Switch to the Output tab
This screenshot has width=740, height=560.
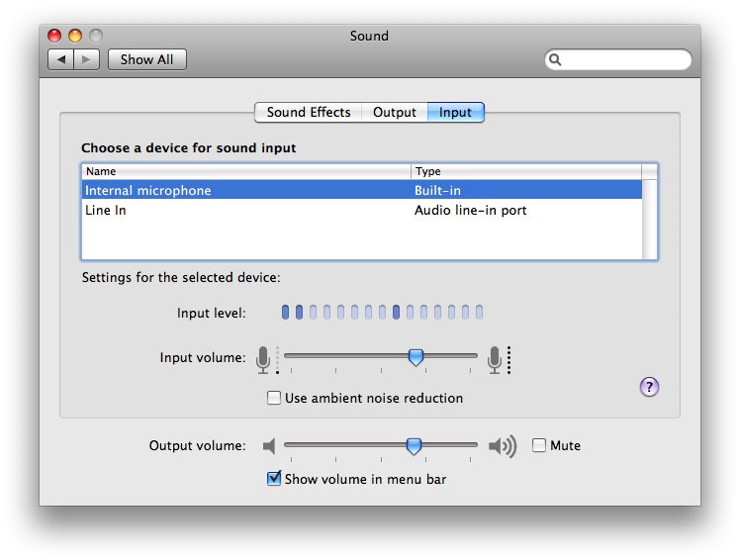click(x=395, y=113)
